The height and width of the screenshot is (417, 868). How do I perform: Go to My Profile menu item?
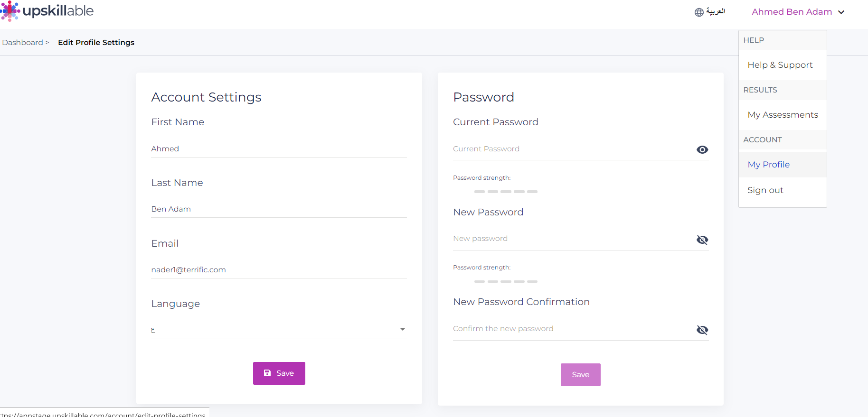pos(769,165)
